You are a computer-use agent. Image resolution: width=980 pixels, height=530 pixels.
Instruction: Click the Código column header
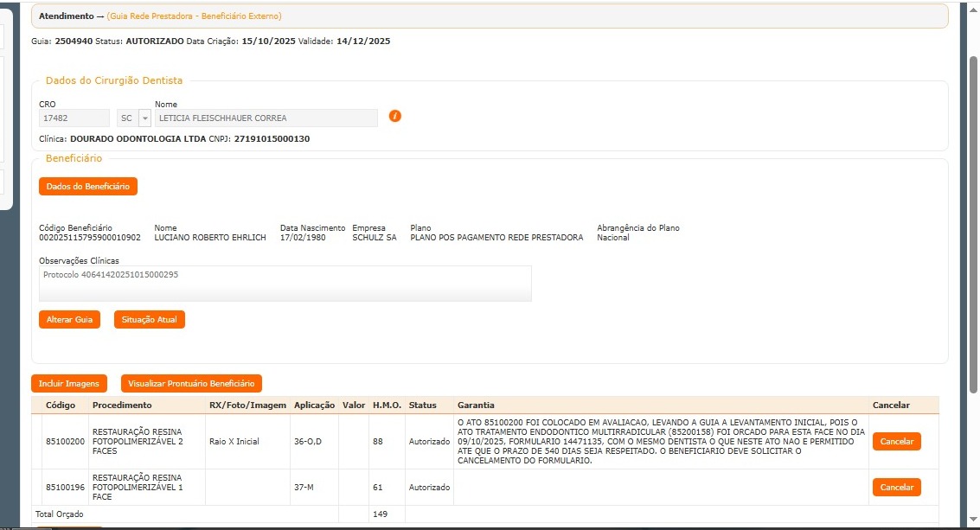[x=61, y=405]
